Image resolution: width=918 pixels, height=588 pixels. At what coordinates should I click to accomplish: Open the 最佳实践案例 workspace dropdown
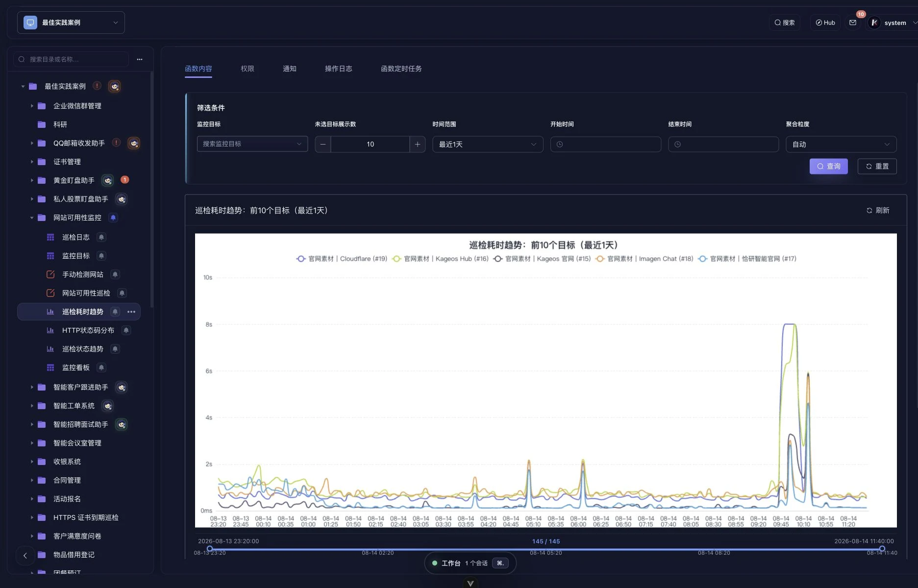[71, 23]
